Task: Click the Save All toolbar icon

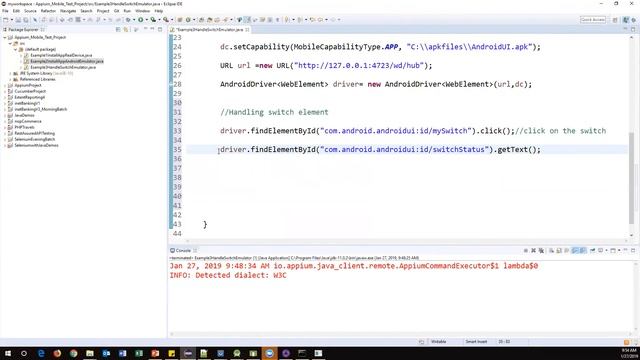Action: click(x=26, y=20)
